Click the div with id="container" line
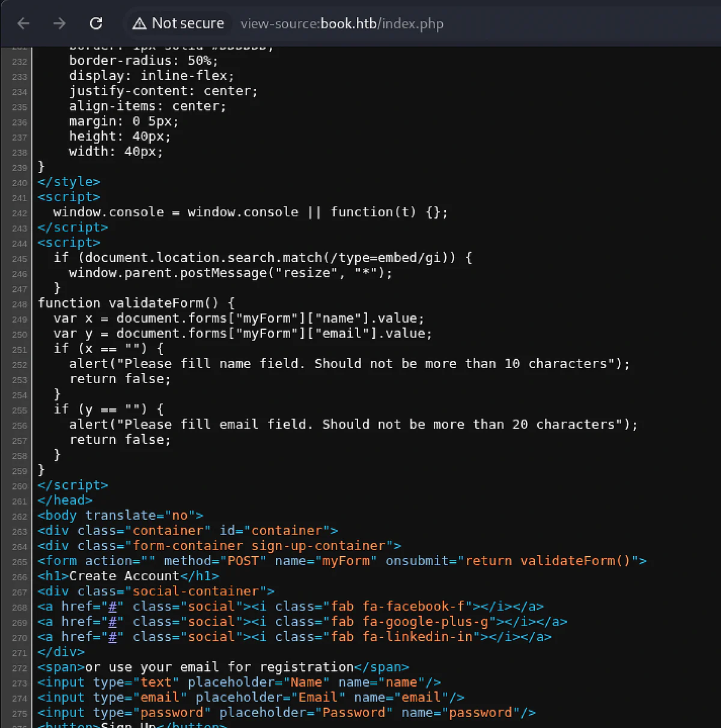 click(x=188, y=530)
